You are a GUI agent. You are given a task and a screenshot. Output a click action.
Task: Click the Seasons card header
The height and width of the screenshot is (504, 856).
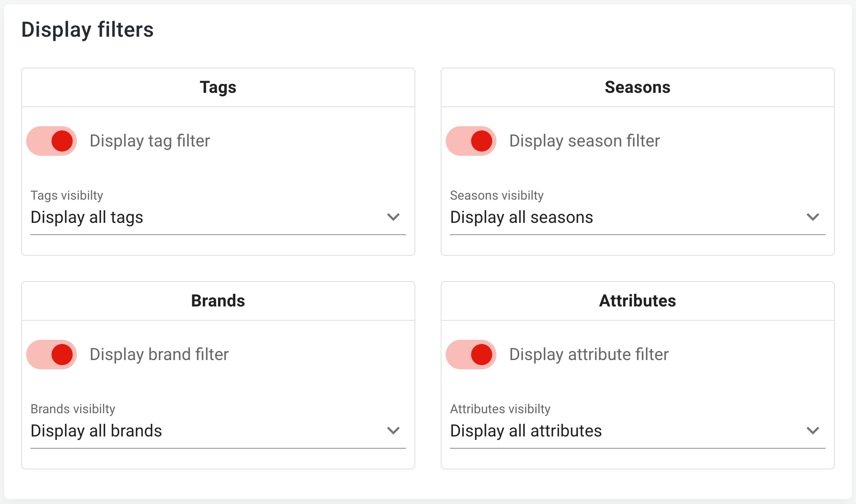(x=638, y=87)
